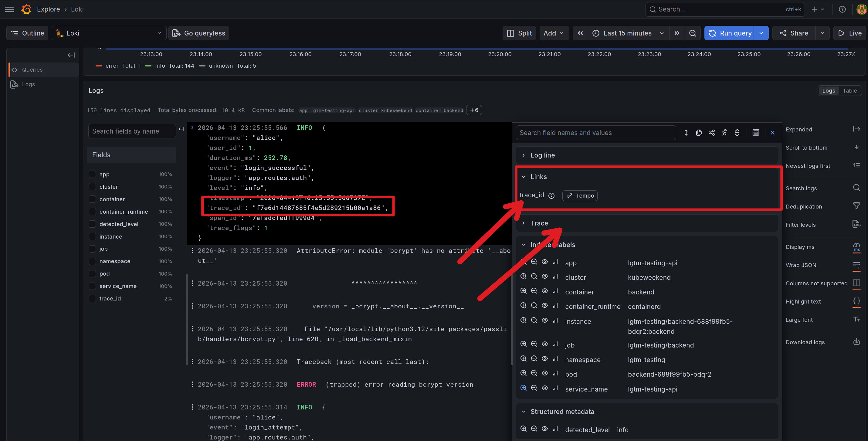868x441 pixels.
Task: Enable the service_name field checkbox
Action: tap(92, 286)
